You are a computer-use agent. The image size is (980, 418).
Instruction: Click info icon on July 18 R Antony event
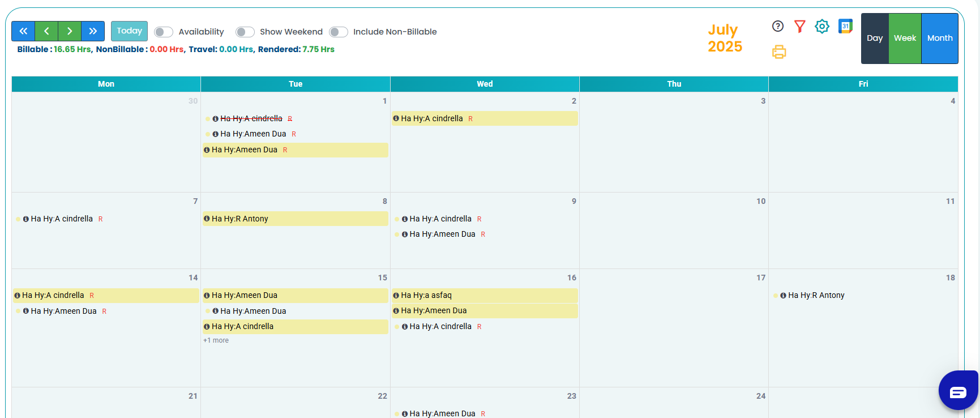pyautogui.click(x=784, y=295)
